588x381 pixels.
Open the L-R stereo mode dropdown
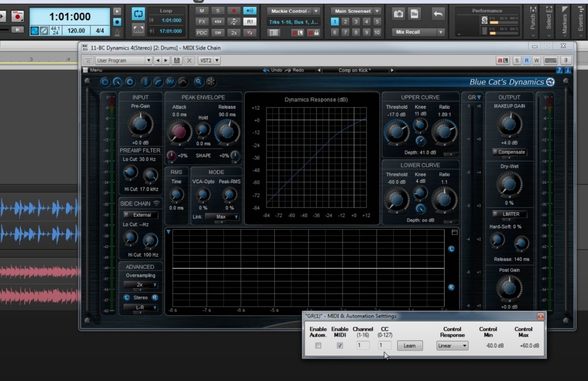click(x=140, y=307)
